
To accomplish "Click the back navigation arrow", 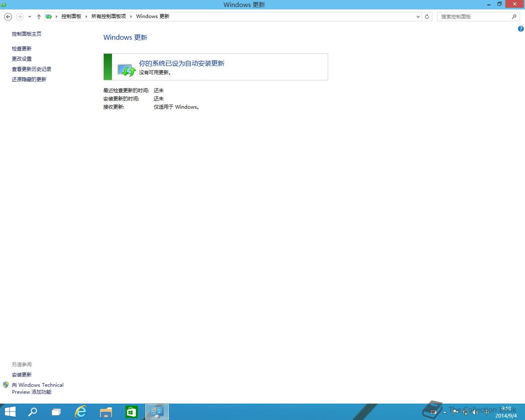I will click(8, 16).
